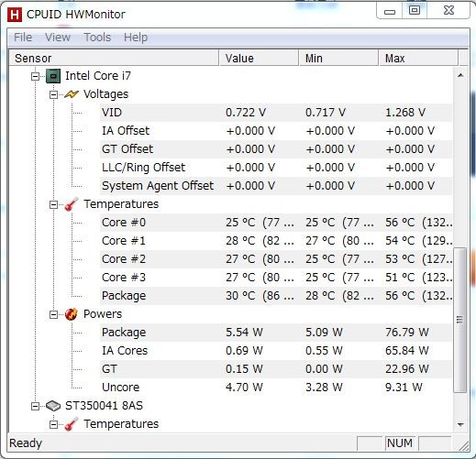476x459 pixels.
Task: Click the scrollbar up arrow
Action: tap(460, 75)
